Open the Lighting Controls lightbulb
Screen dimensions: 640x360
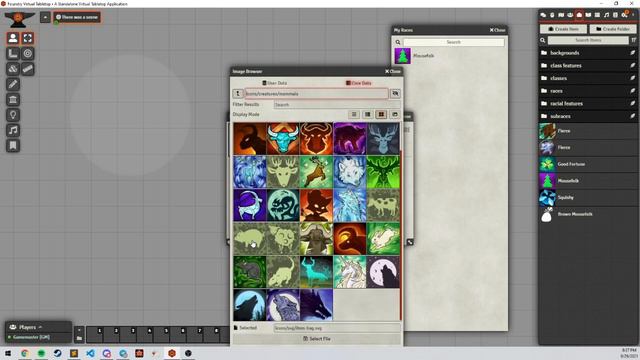13,115
